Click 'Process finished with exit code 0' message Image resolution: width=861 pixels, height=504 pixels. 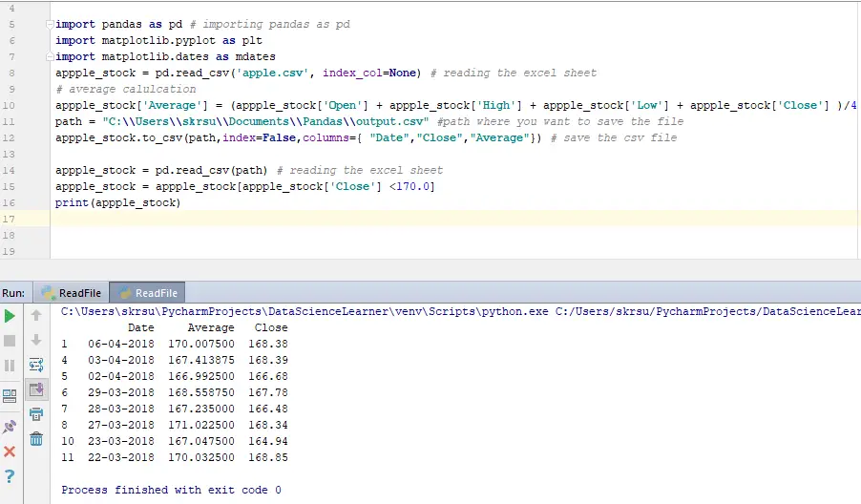pos(171,490)
